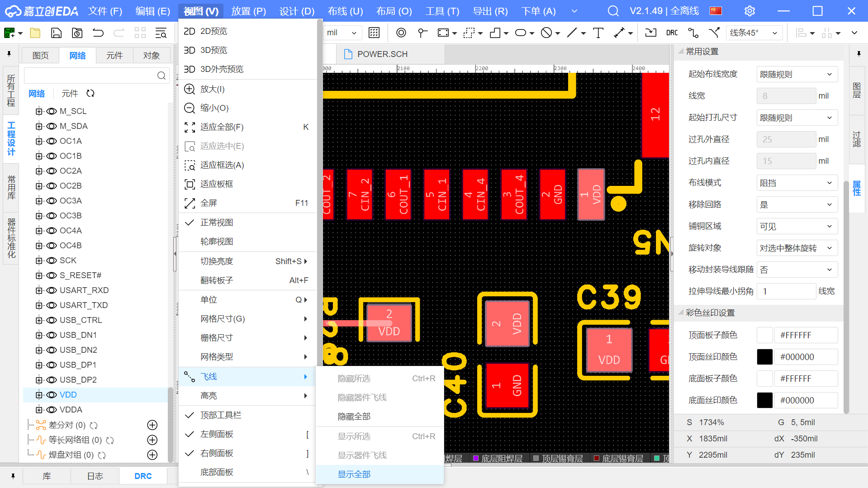
Task: Click the top silkscreen black color swatch
Action: (764, 357)
